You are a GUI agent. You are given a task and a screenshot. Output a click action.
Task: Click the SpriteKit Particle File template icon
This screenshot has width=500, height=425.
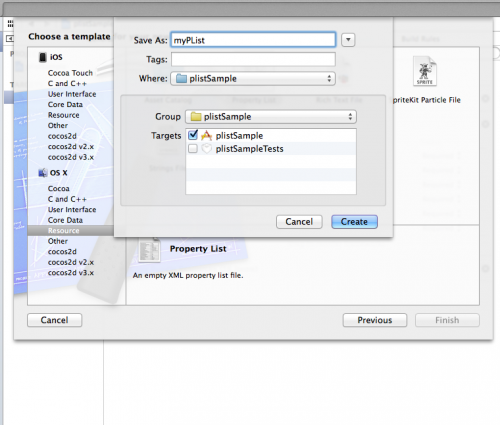[424, 71]
